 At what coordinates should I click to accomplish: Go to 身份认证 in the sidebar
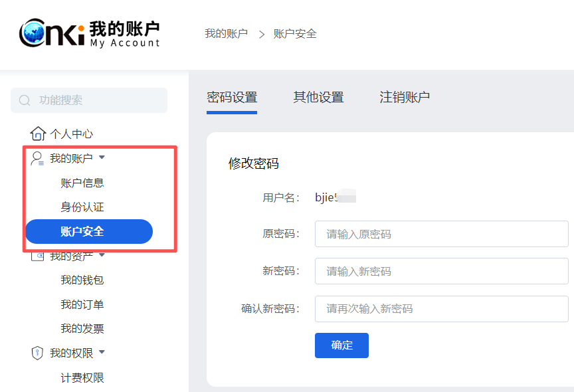(x=82, y=207)
